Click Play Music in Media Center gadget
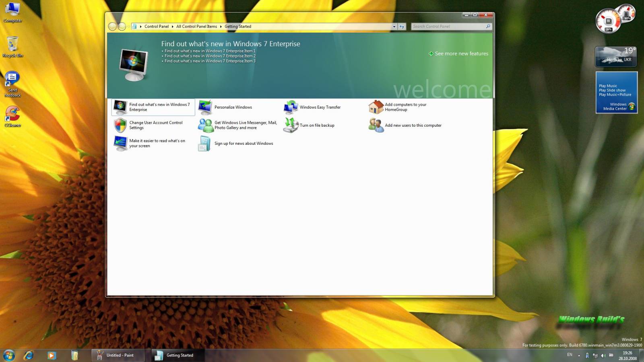 click(x=608, y=86)
